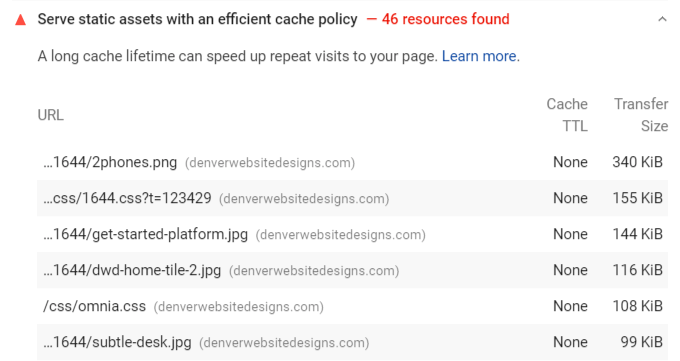Click the domain label beside omnia.css

239,307
